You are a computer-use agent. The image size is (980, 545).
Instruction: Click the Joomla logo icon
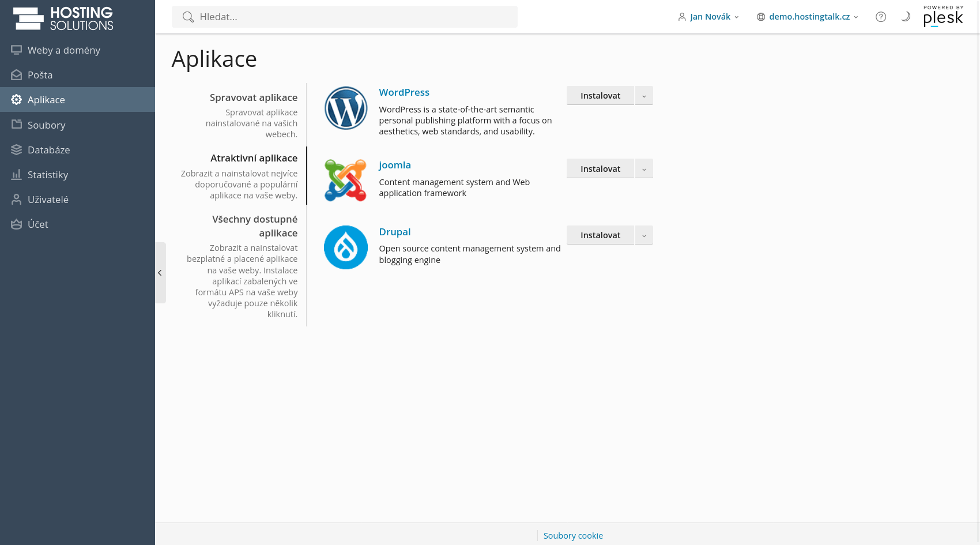(346, 181)
